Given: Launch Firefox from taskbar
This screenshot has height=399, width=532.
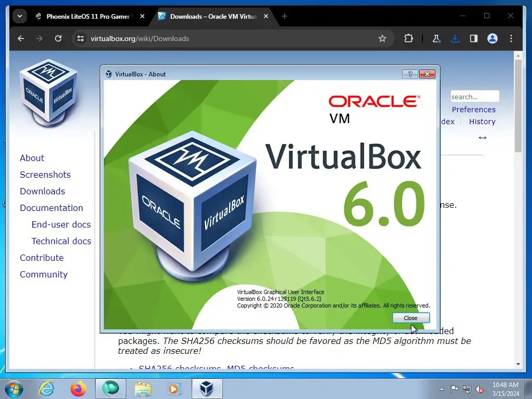Looking at the screenshot, I should (78, 389).
